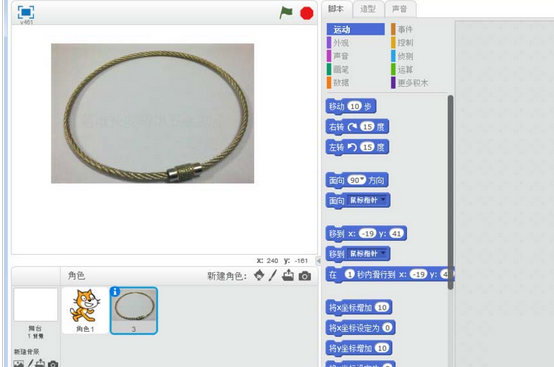The image size is (554, 367).
Task: Take backdrop photo with camera icon
Action: point(53,364)
